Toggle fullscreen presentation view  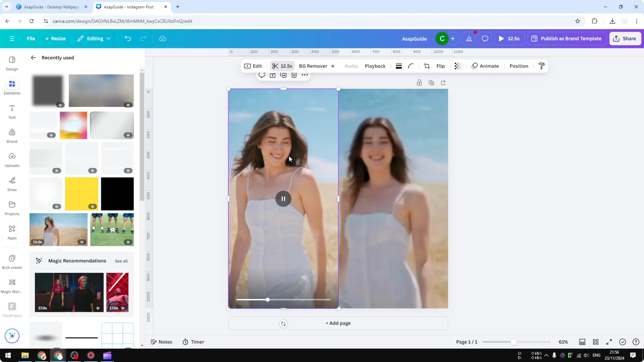click(x=609, y=342)
